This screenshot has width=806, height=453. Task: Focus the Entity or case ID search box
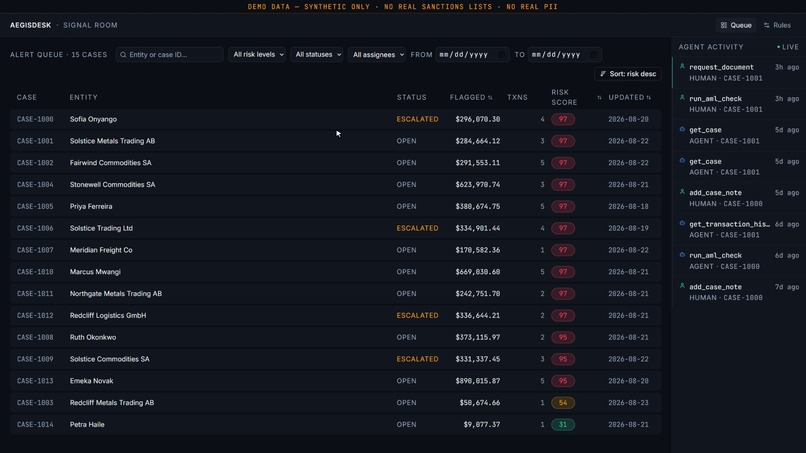click(170, 55)
